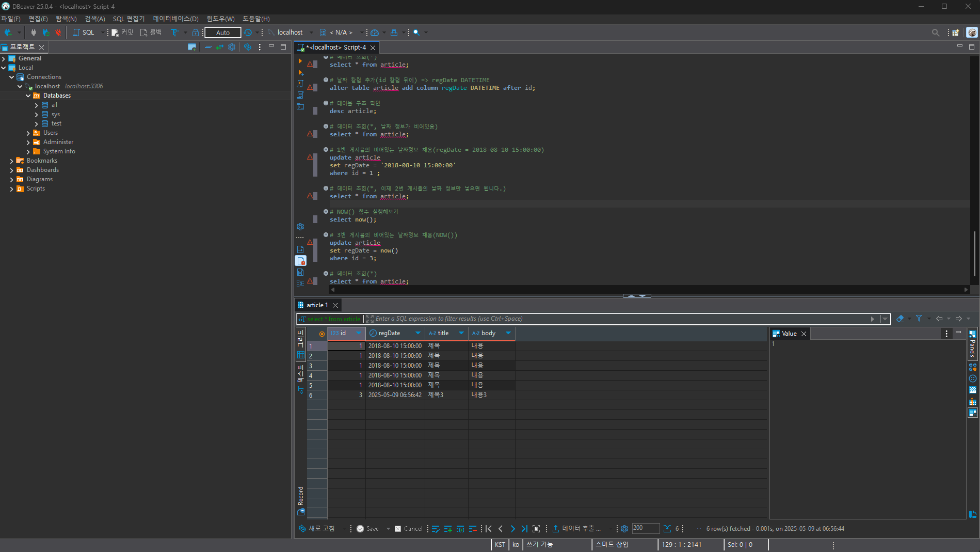
Task: Expand the a1 database node
Action: [37, 105]
